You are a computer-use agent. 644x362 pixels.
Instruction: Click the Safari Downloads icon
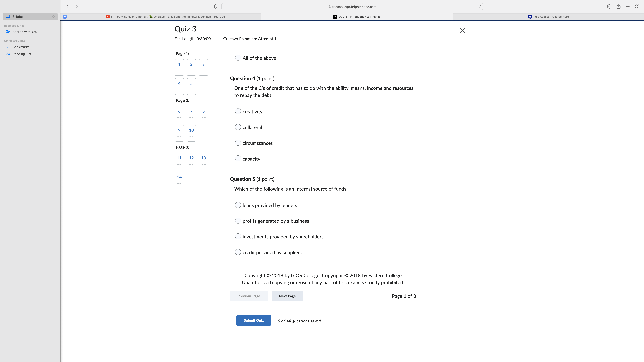pyautogui.click(x=609, y=7)
